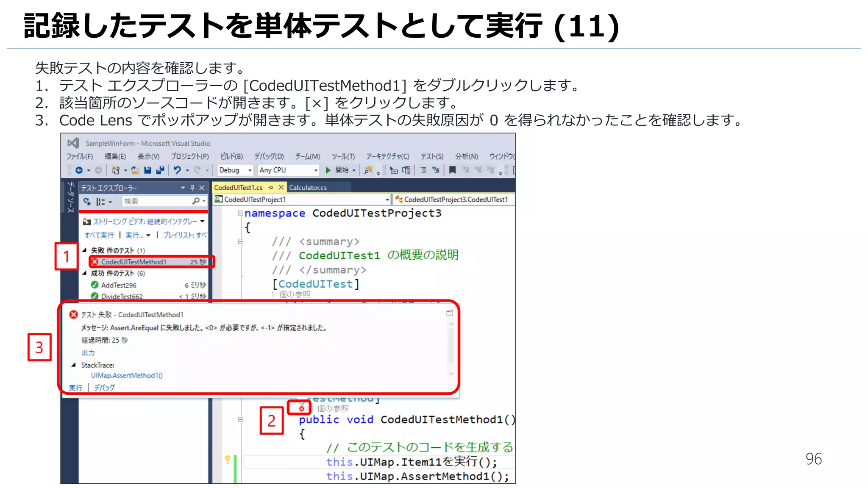The image size is (868, 488).
Task: Open the テスト(S) menu
Action: click(x=432, y=156)
